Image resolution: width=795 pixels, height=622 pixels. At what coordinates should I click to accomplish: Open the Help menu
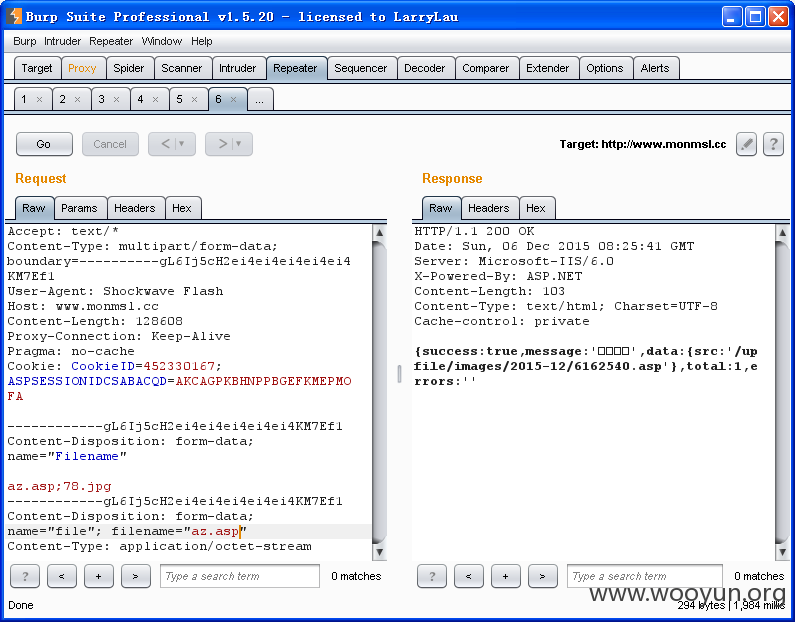pos(202,42)
